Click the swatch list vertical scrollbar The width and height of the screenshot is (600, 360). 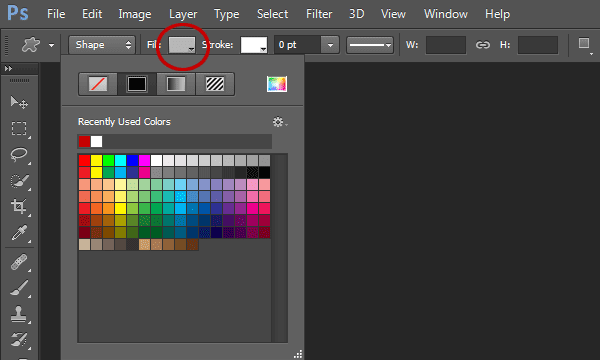coord(279,248)
